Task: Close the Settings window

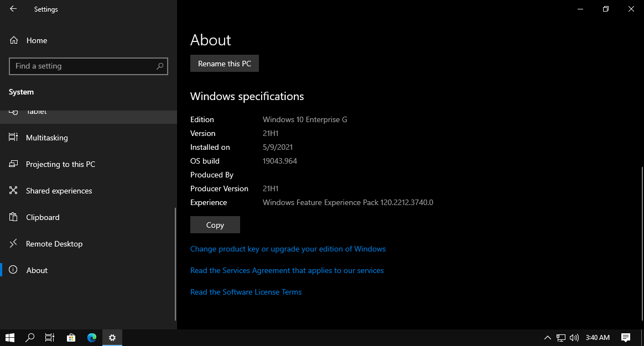Action: pyautogui.click(x=631, y=9)
